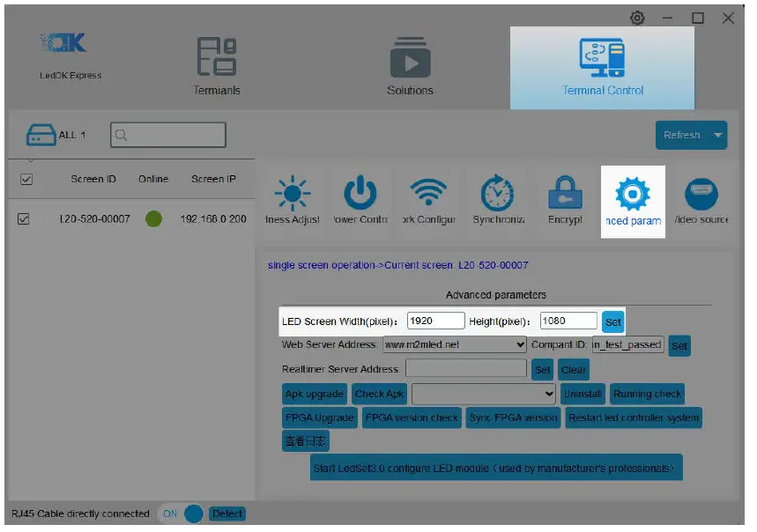Click the Screen ID column header

pyautogui.click(x=93, y=180)
